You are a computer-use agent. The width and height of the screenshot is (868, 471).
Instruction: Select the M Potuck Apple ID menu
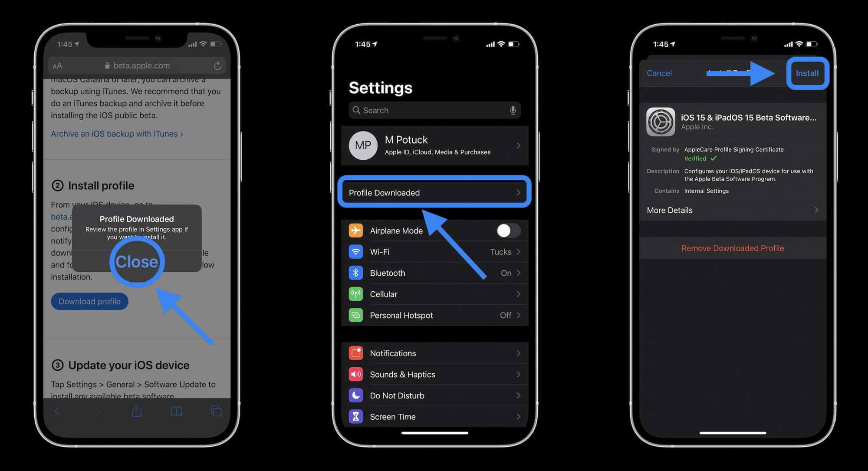click(x=434, y=145)
